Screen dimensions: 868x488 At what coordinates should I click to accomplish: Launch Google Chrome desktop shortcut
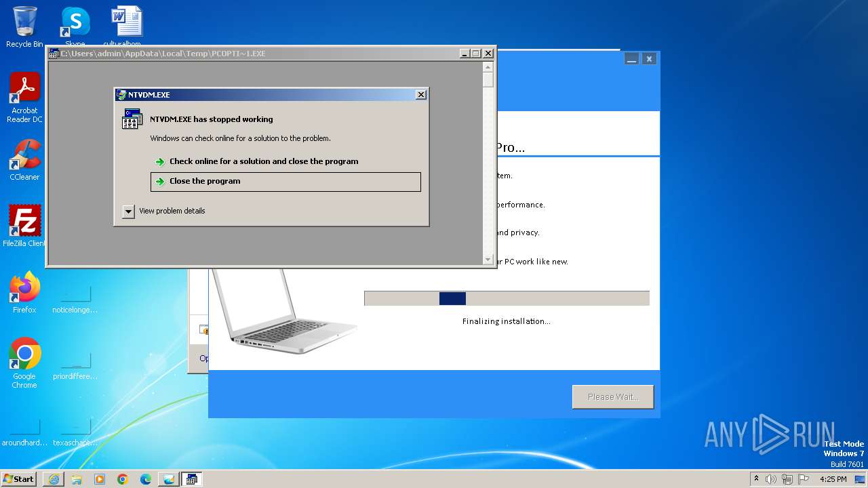24,363
